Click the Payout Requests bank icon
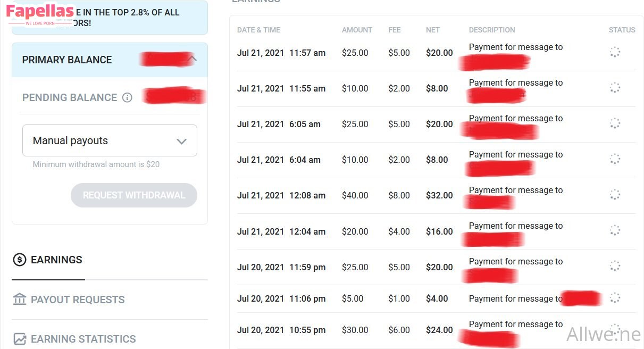 tap(20, 300)
